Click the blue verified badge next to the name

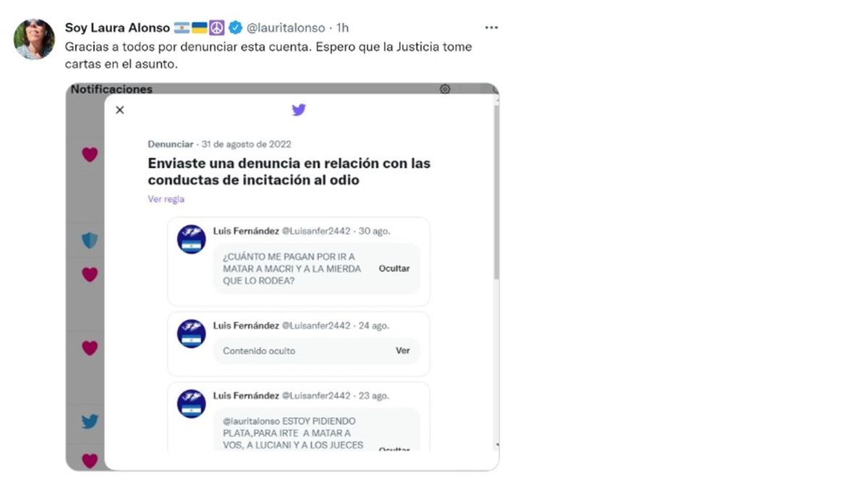[235, 28]
